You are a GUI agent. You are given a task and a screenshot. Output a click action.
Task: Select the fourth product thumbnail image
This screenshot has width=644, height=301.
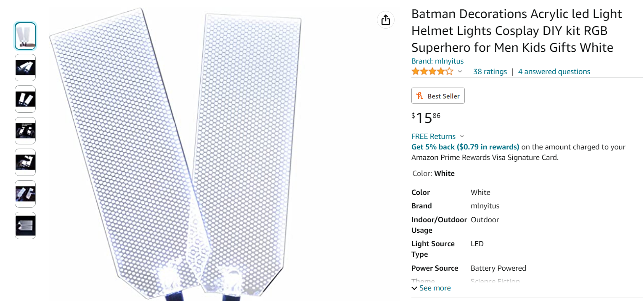click(25, 131)
